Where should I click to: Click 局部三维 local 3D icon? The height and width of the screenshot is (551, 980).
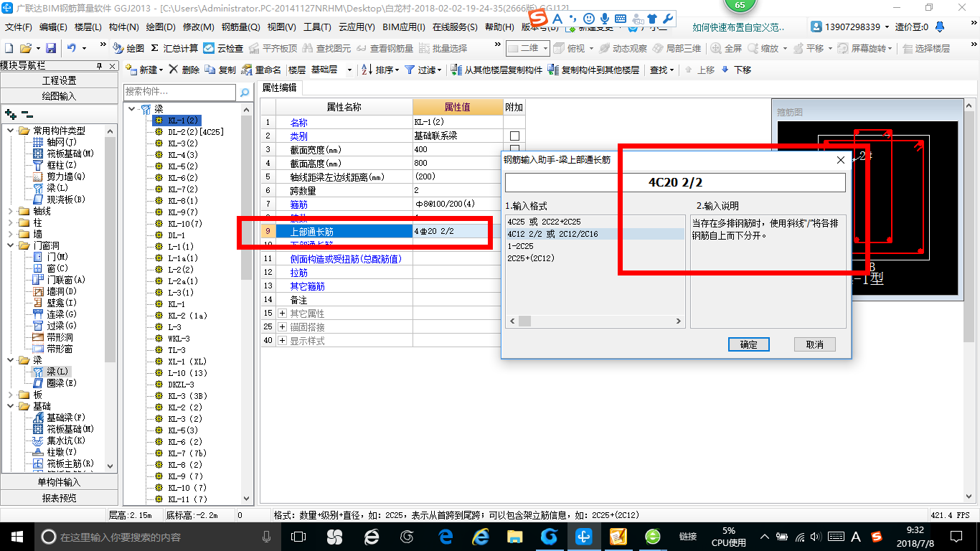[677, 48]
